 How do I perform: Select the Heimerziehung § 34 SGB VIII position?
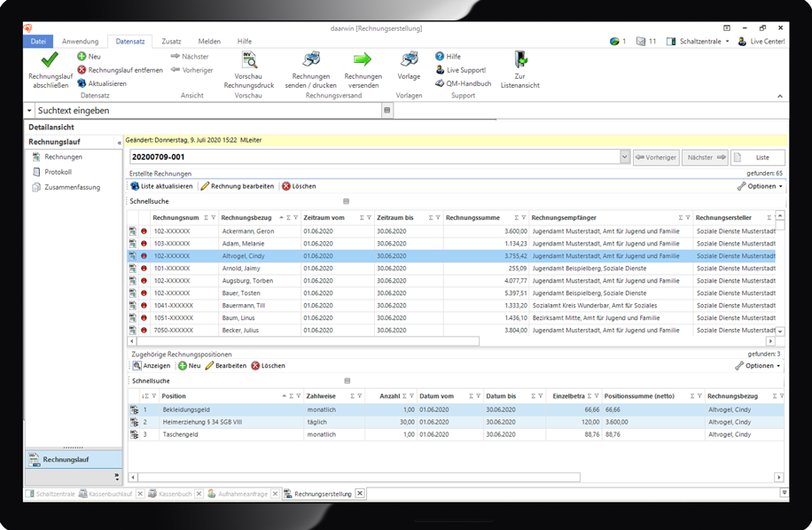tap(456, 423)
